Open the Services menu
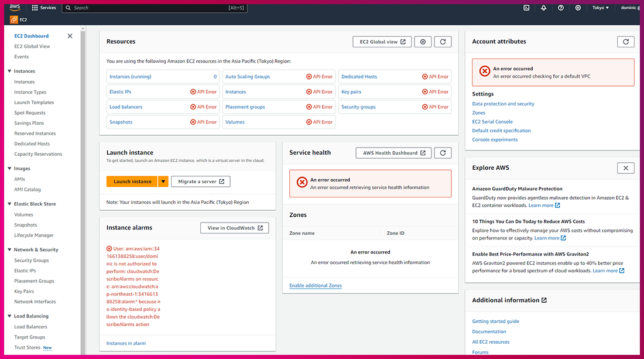This screenshot has width=644, height=359. [x=44, y=8]
